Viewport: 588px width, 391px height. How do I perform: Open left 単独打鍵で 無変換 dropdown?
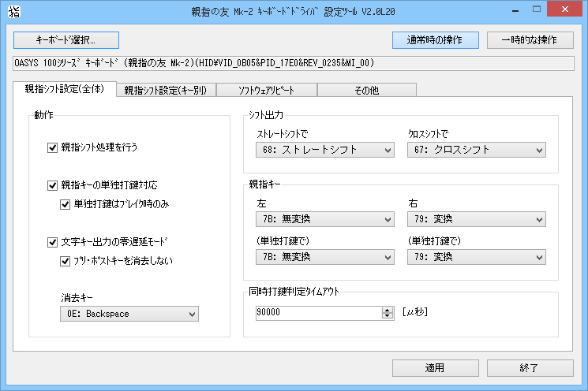324,257
